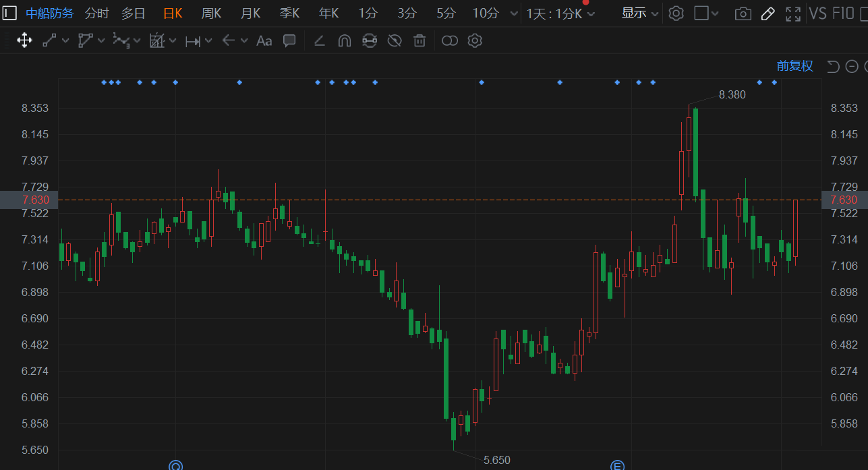Screen dimensions: 868x470
Task: Expand more intervals chevron after 10分
Action: point(514,13)
